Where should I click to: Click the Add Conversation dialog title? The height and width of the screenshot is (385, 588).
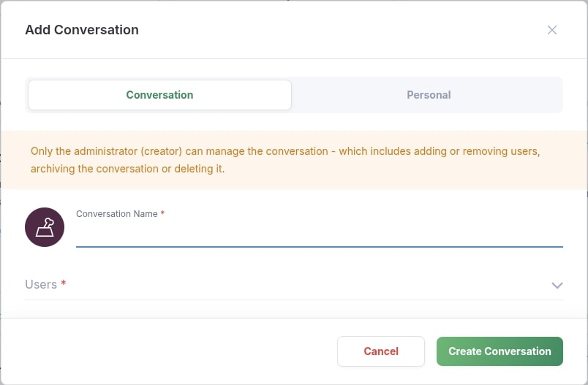(82, 30)
